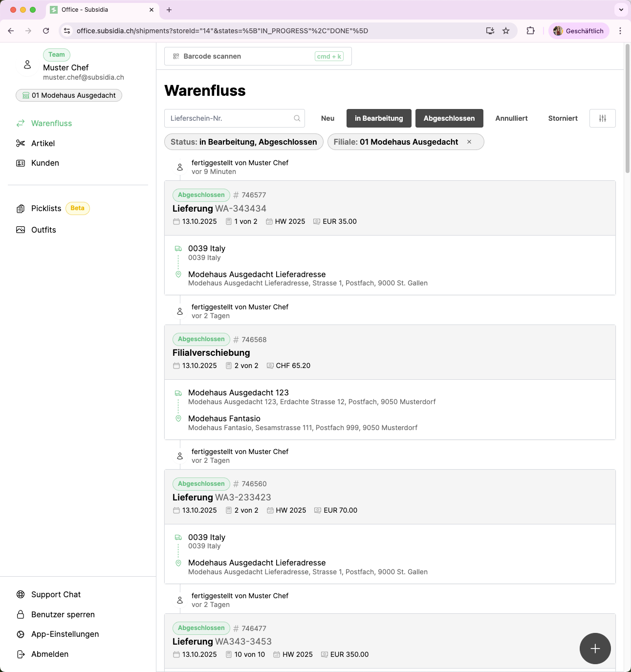
Task: Click Abmelden to log out
Action: (49, 654)
